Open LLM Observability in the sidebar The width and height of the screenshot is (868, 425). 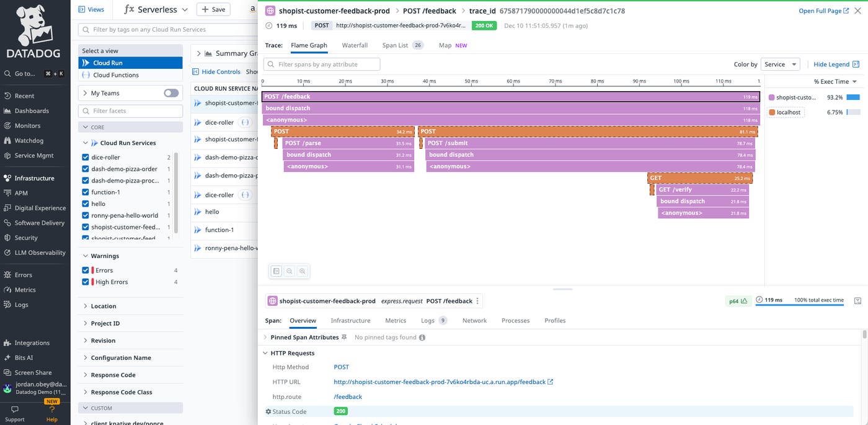[x=40, y=253]
